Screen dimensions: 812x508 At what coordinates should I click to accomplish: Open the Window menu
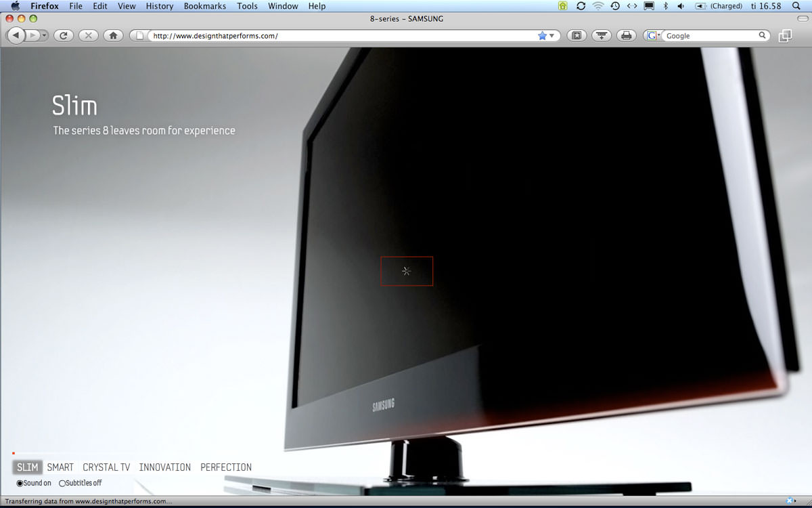[283, 6]
